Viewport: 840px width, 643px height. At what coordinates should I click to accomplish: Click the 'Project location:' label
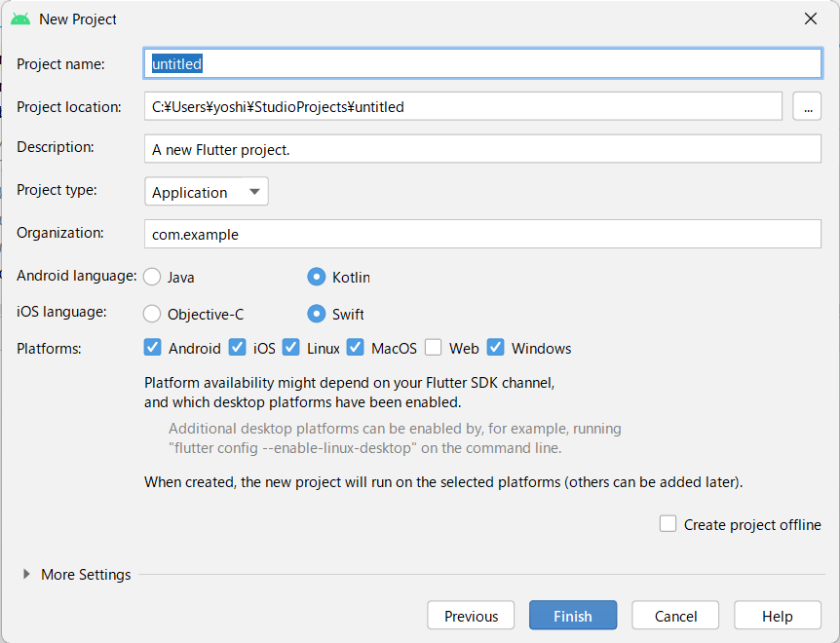click(x=69, y=107)
